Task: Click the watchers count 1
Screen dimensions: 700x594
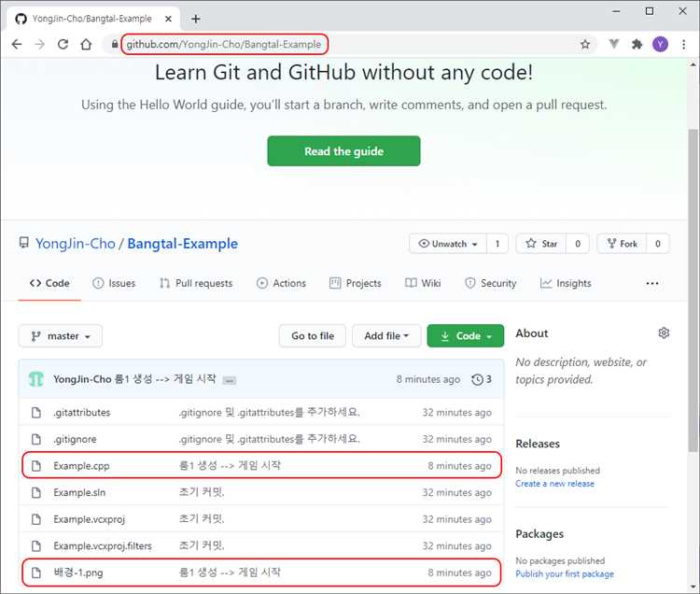Action: (497, 244)
